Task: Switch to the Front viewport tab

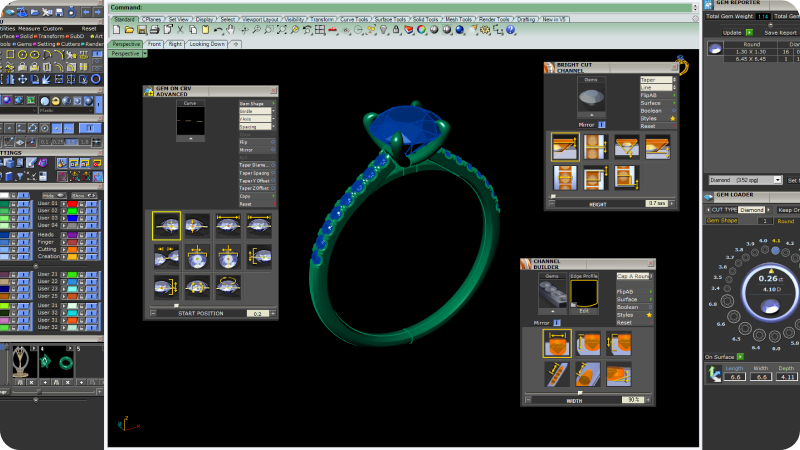Action: click(154, 44)
